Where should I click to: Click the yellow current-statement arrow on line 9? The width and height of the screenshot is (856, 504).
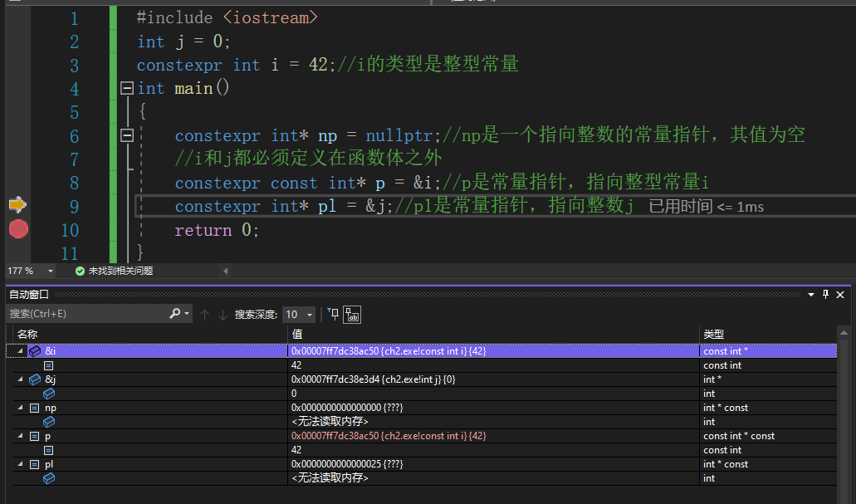point(17,204)
